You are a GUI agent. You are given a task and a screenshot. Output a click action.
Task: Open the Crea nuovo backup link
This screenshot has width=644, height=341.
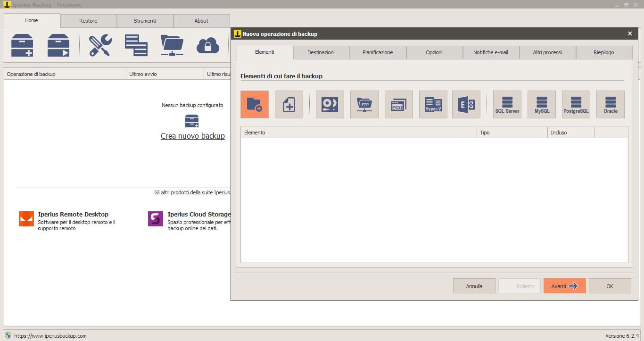pos(193,136)
